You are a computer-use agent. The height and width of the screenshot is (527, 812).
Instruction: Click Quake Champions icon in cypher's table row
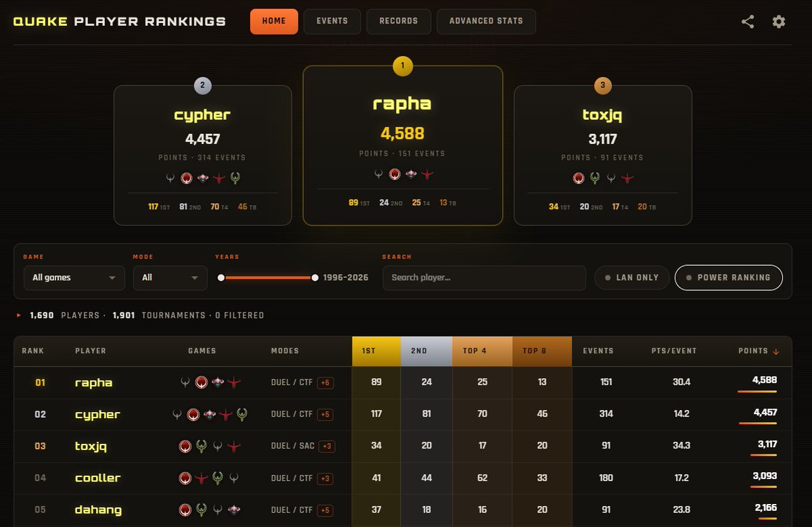click(209, 415)
